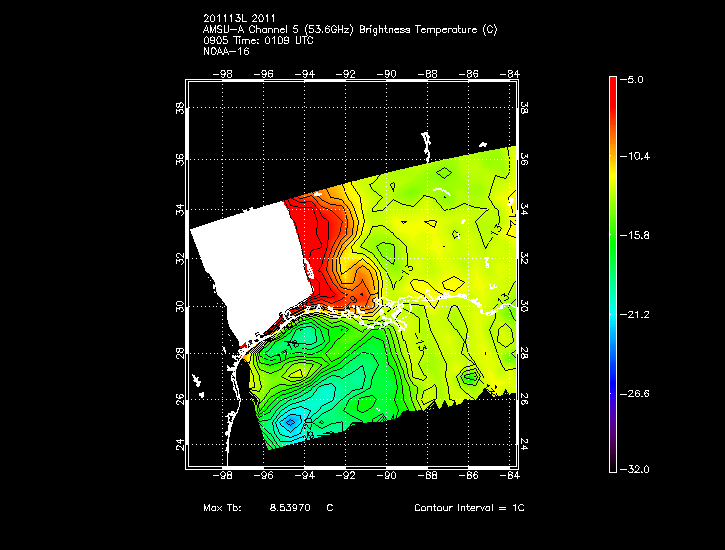Click the Max Tb value 8.53970

(289, 508)
